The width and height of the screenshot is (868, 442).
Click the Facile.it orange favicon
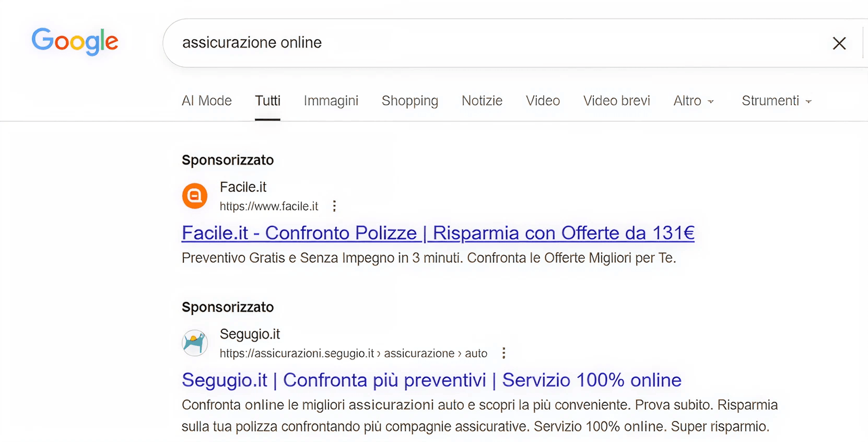(195, 196)
